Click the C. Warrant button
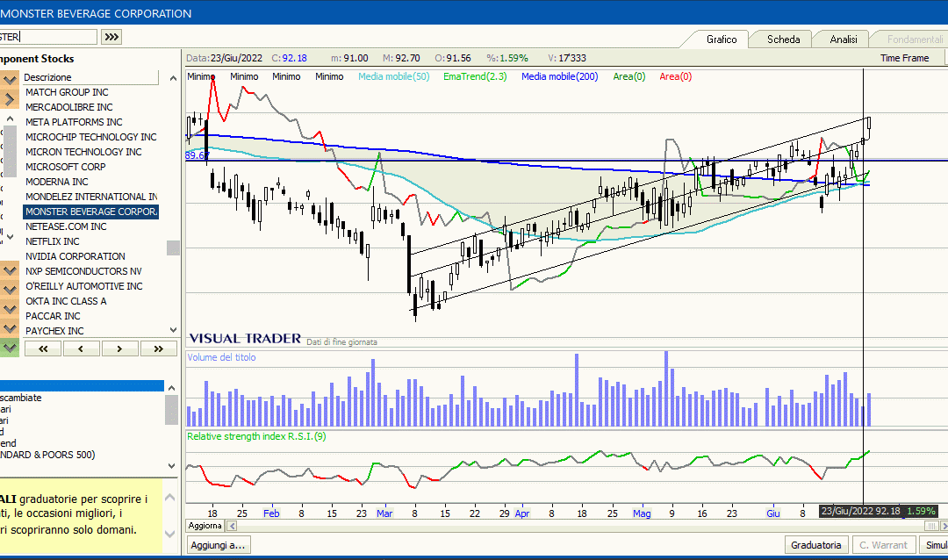The image size is (948, 560). pyautogui.click(x=883, y=545)
